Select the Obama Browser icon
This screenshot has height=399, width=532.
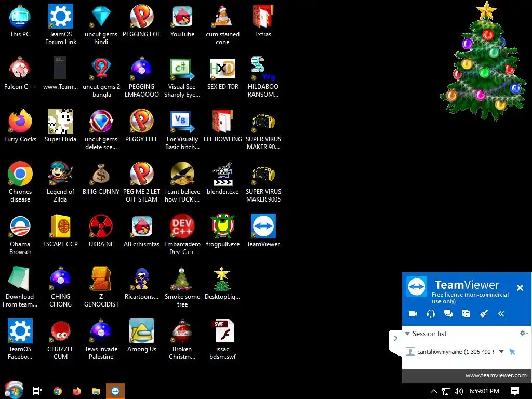(20, 234)
